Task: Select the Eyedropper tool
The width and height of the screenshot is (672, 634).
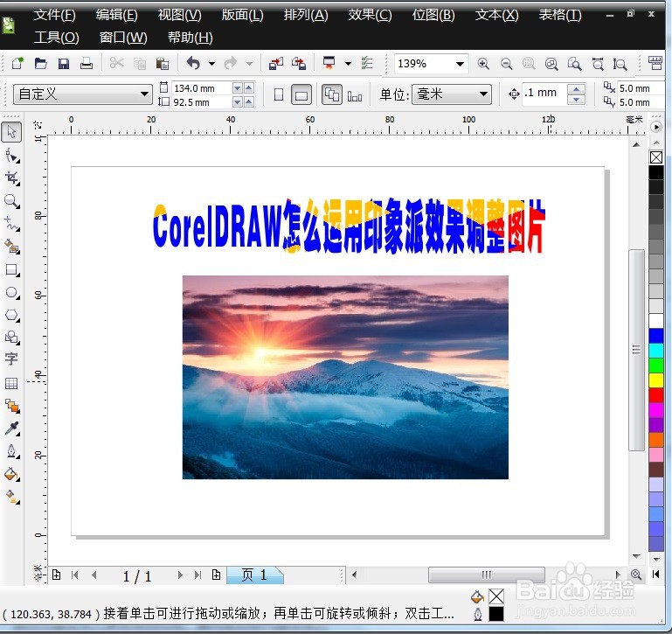Action: (x=12, y=428)
